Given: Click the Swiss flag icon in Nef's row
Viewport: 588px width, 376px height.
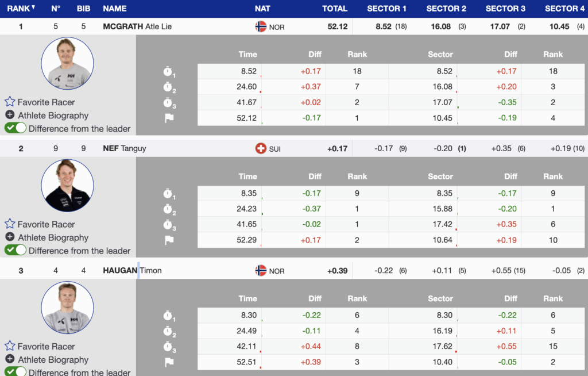Looking at the screenshot, I should coord(261,148).
